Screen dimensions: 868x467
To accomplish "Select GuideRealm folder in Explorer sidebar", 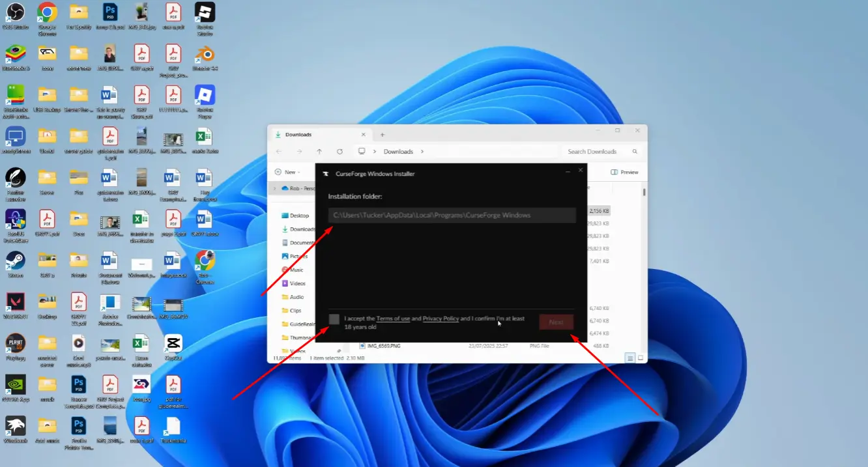I will point(298,324).
